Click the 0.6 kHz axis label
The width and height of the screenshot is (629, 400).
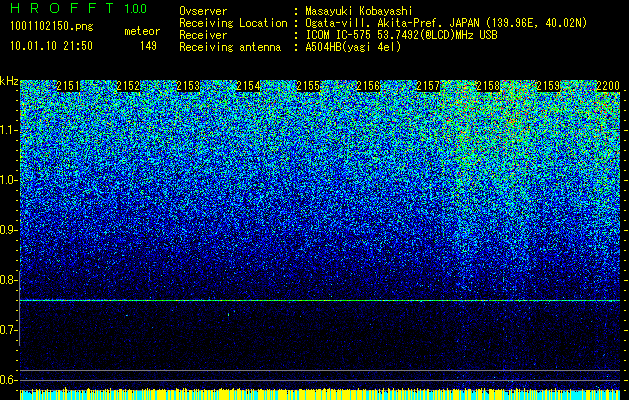click(7, 380)
